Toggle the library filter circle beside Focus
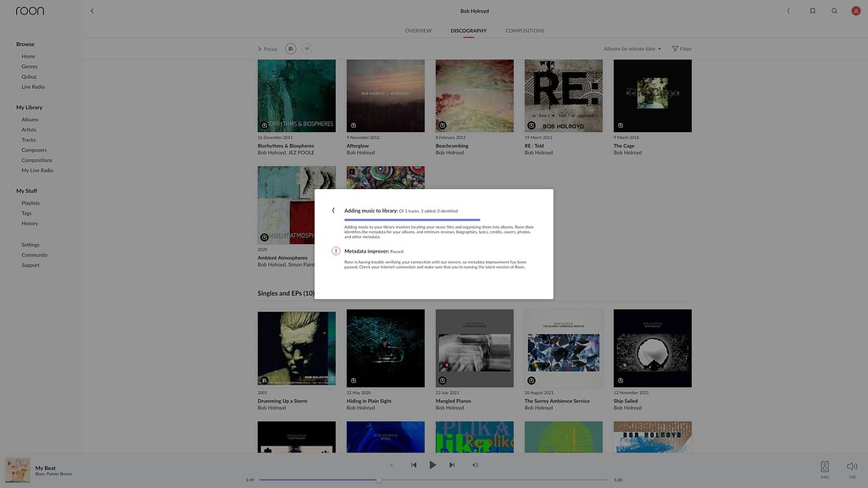 point(289,48)
